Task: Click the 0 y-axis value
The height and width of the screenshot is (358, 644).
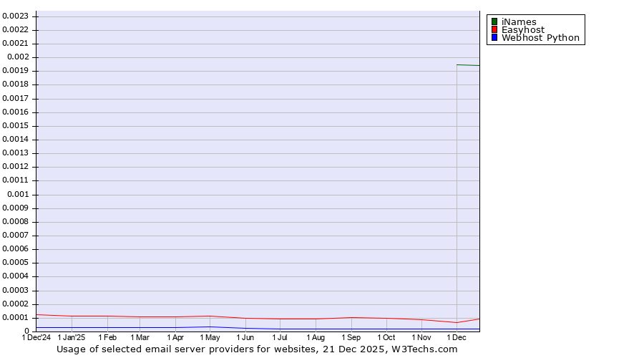Action: 27,331
